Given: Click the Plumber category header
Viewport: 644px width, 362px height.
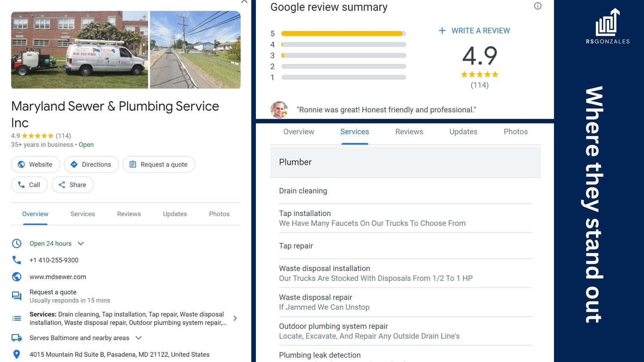Looking at the screenshot, I should tap(405, 162).
